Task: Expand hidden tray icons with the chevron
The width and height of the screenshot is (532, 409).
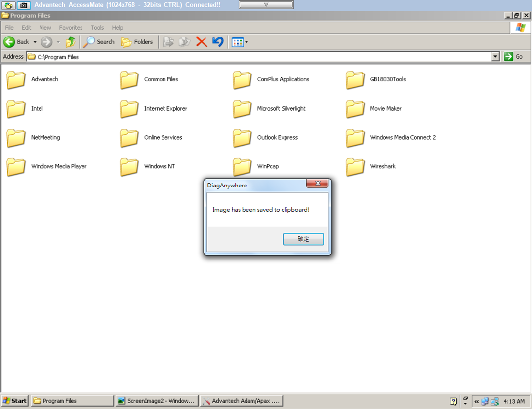Action: [x=476, y=401]
